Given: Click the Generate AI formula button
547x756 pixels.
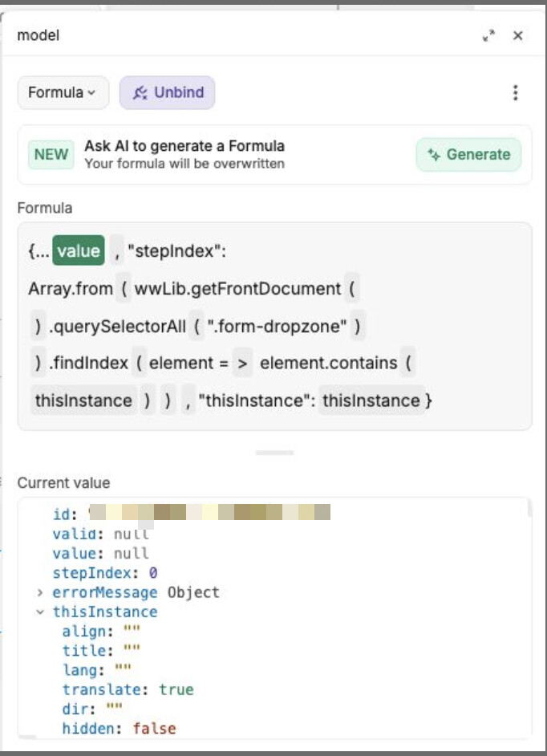Looking at the screenshot, I should pos(468,155).
